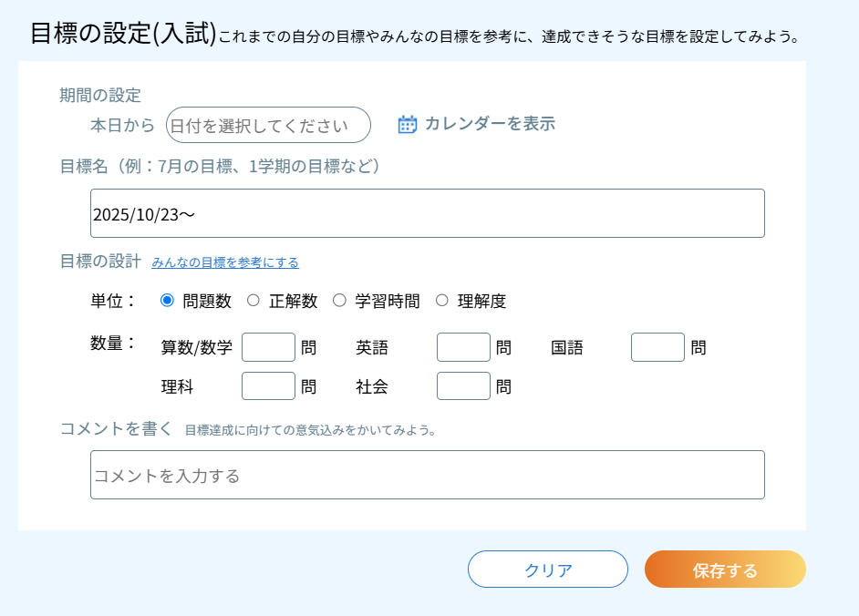Click the 目標の設定(入試) page heading
This screenshot has width=859, height=616.
[123, 35]
